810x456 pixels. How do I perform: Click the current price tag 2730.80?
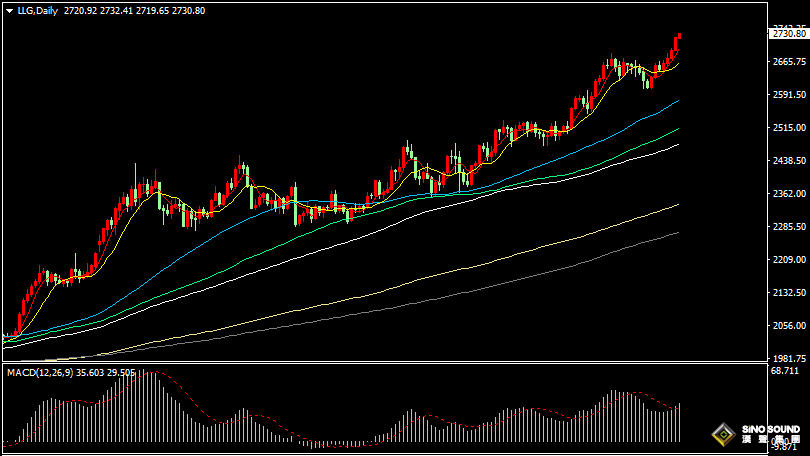(x=788, y=34)
